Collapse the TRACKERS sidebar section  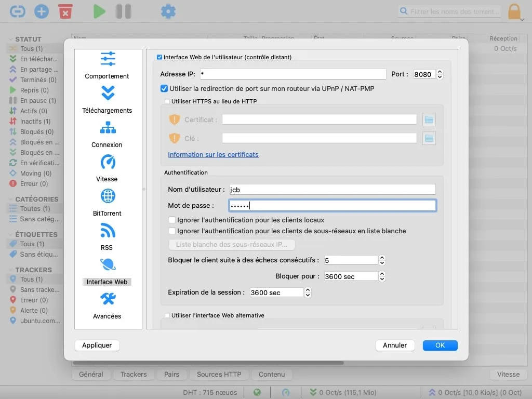click(x=10, y=270)
